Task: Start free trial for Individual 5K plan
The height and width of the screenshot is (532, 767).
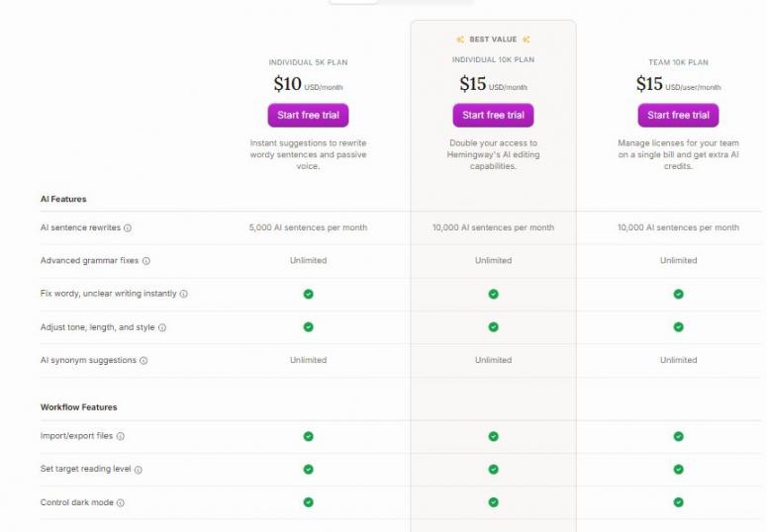Action: pyautogui.click(x=308, y=115)
